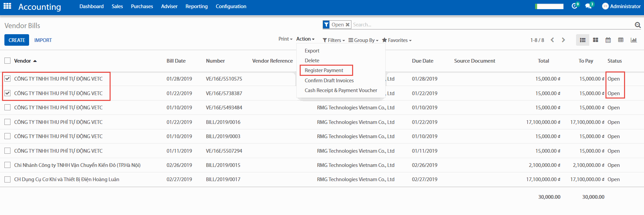Toggle the select-all checkbox in header
Screen dimensions: 644x215
(x=7, y=61)
